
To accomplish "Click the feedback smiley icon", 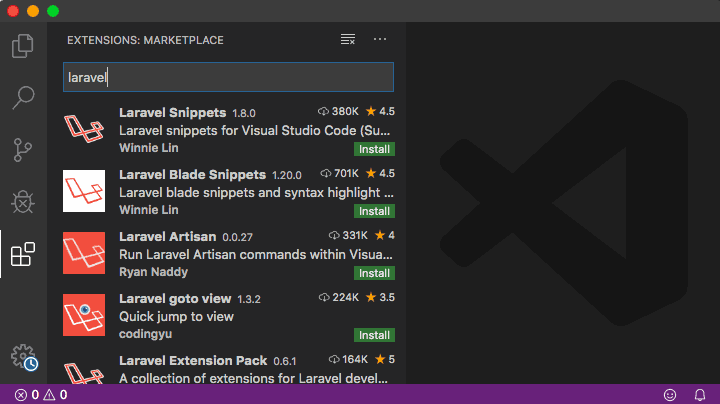I will point(670,395).
